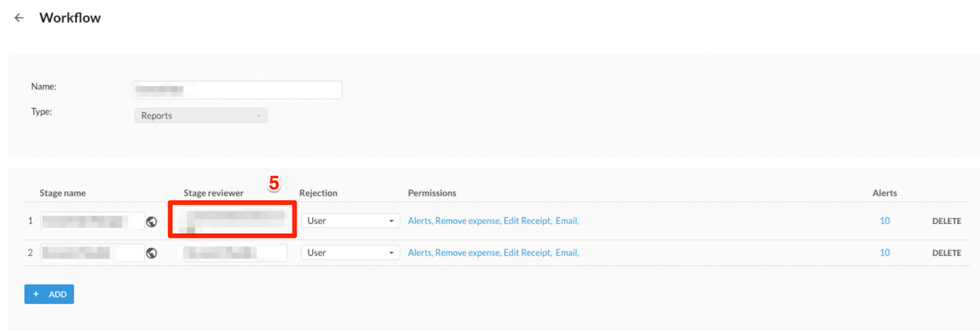Screen dimensions: 980x331
Task: Click the Alerts permission link in stage 1
Action: point(420,221)
